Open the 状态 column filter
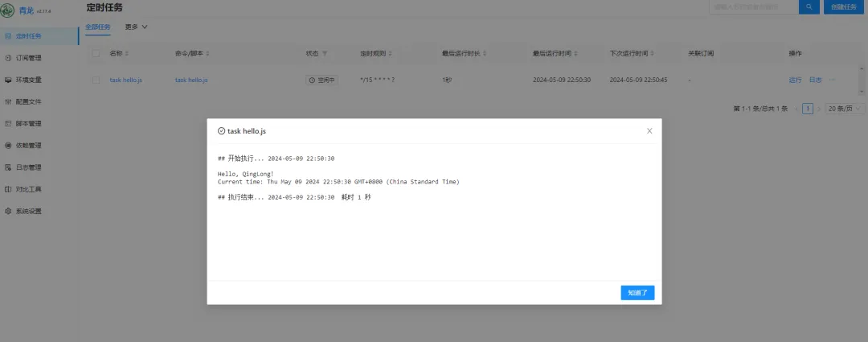The width and height of the screenshot is (868, 342). (x=325, y=54)
